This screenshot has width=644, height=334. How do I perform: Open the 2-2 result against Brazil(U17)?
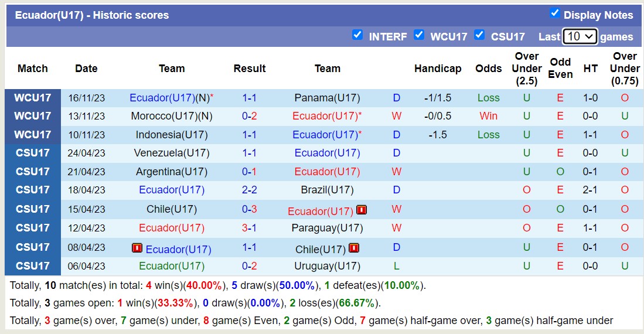tap(250, 190)
